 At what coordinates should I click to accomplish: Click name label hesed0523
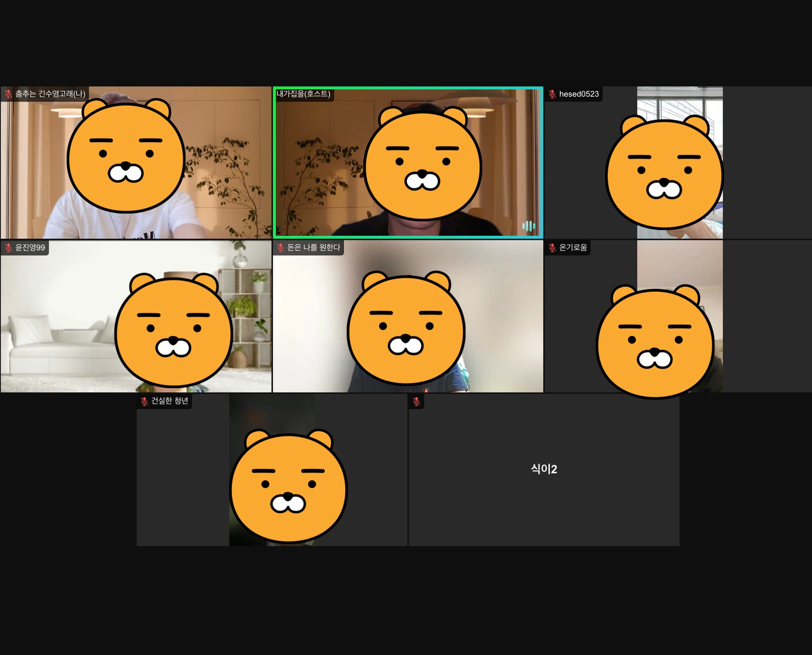click(x=579, y=94)
